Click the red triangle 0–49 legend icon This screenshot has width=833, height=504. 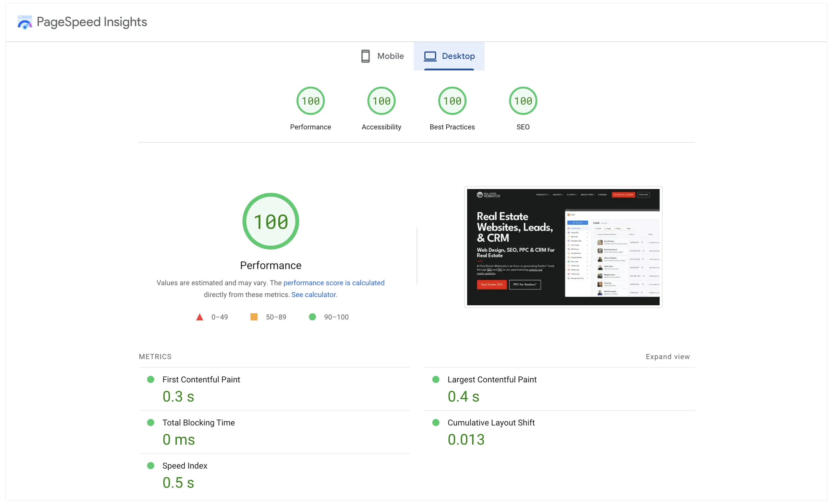[x=200, y=317]
